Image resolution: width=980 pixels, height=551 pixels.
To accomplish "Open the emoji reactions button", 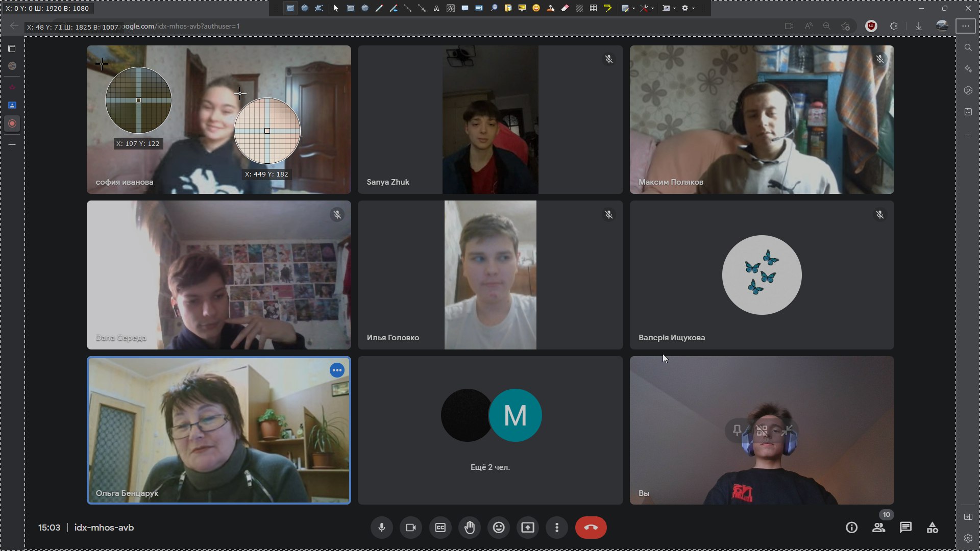I will pos(499,528).
